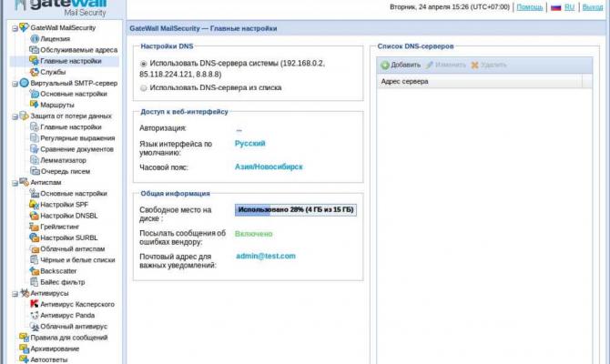
Task: Open Основные настройки under Виртуальный SMTP-сервер
Action: [74, 94]
